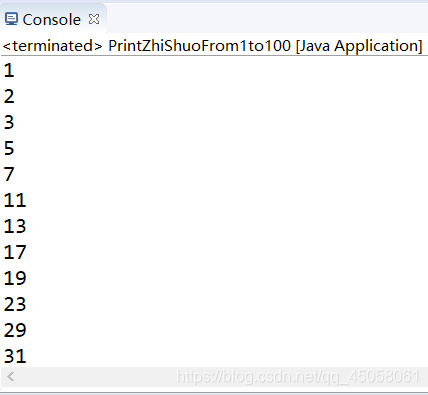The height and width of the screenshot is (395, 428).
Task: Click the Console monitor icon
Action: (11, 19)
